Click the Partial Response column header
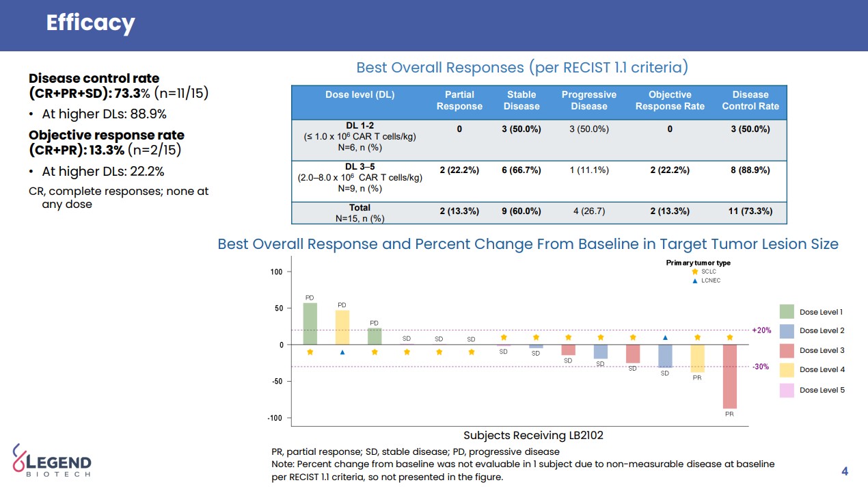Viewport: 868px width, 487px height. click(x=459, y=101)
